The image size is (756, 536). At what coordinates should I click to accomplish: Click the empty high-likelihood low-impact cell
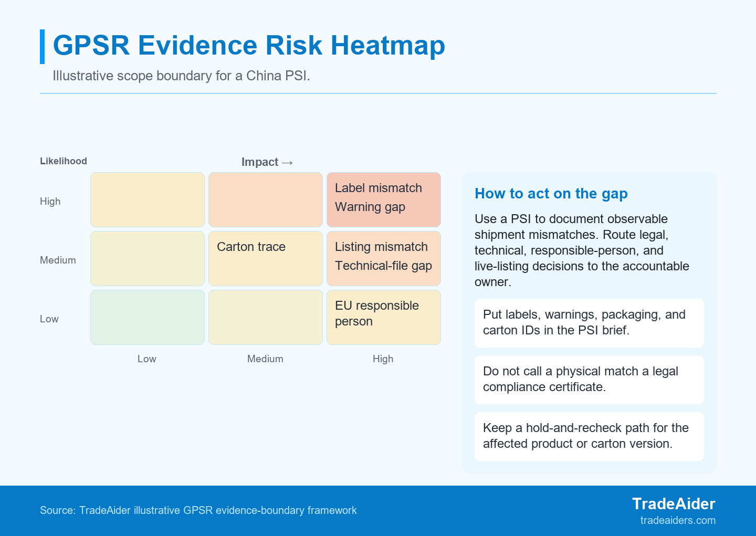148,199
